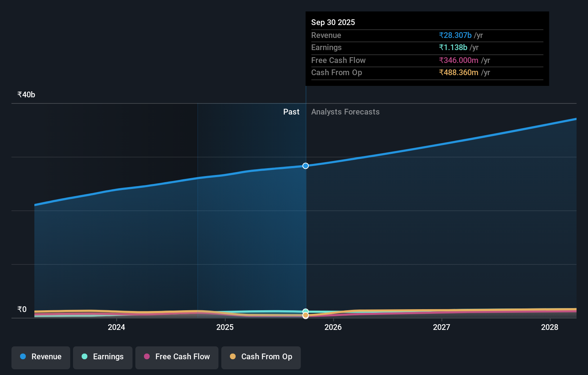Toggle the Cash From Op series visibility
Image resolution: width=588 pixels, height=375 pixels.
point(261,357)
